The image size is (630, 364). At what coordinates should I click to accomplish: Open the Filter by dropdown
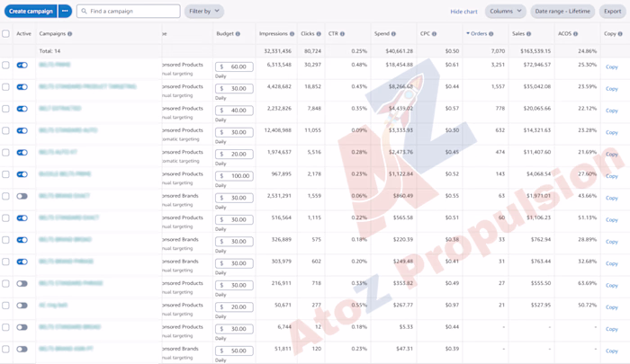(204, 12)
